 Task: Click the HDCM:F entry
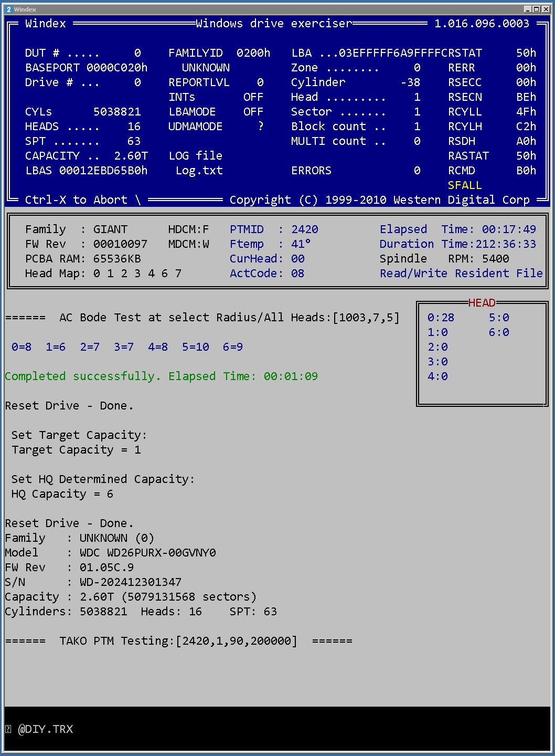[x=189, y=229]
